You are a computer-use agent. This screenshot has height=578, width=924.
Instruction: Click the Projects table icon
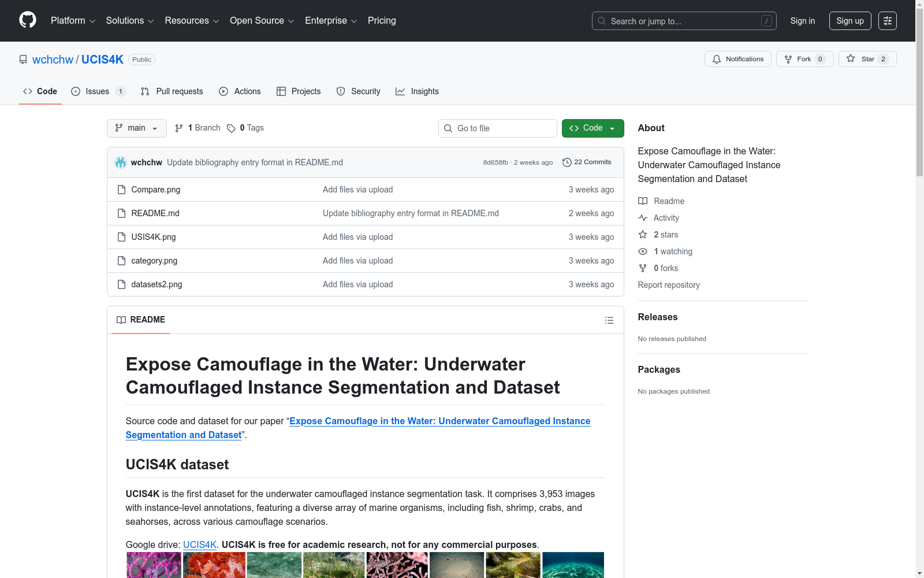pyautogui.click(x=281, y=91)
